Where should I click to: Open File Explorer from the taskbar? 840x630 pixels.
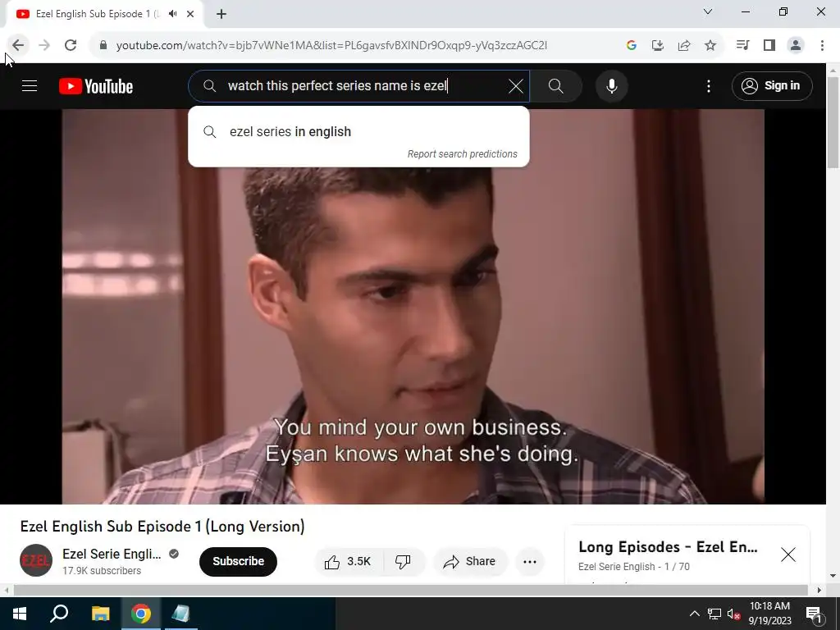[x=100, y=614]
